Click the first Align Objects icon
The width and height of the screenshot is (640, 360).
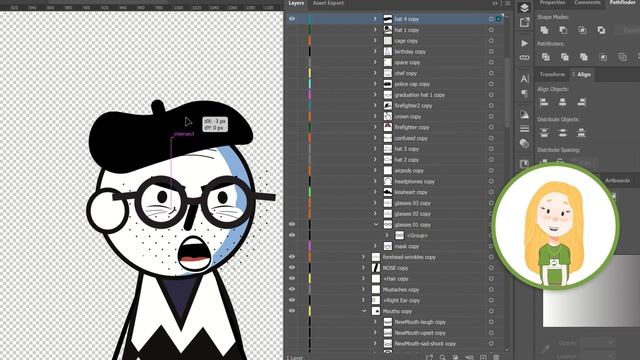click(544, 102)
